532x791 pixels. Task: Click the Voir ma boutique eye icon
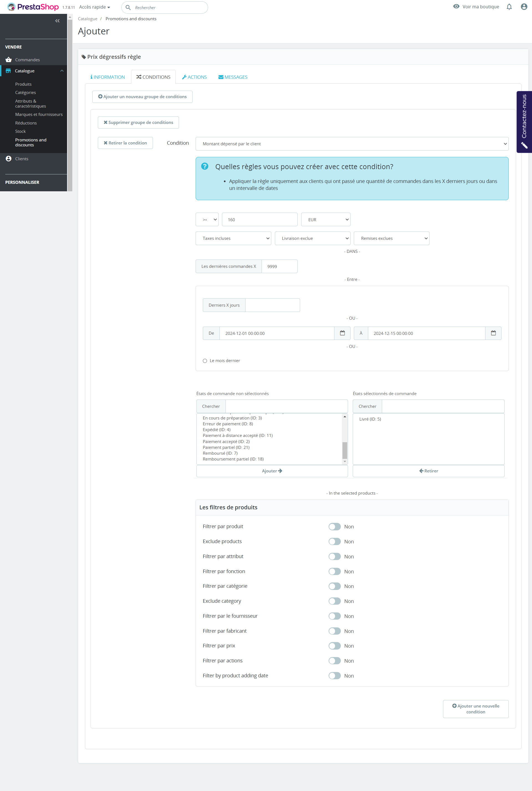(456, 6)
